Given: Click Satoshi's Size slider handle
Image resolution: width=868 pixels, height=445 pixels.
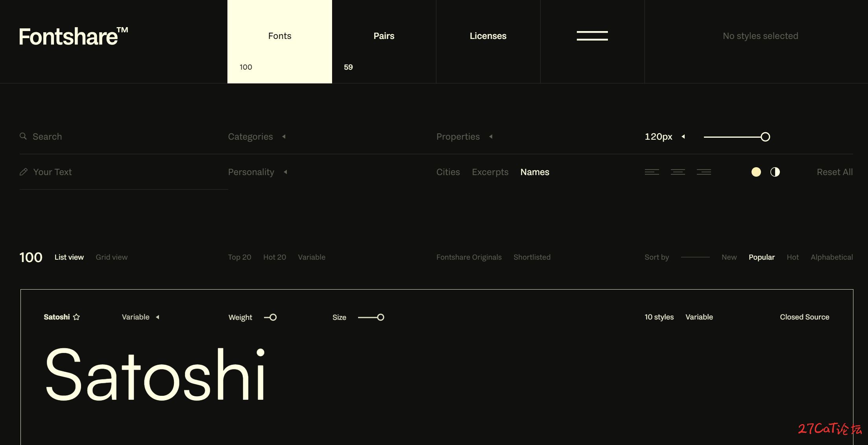Looking at the screenshot, I should [380, 317].
